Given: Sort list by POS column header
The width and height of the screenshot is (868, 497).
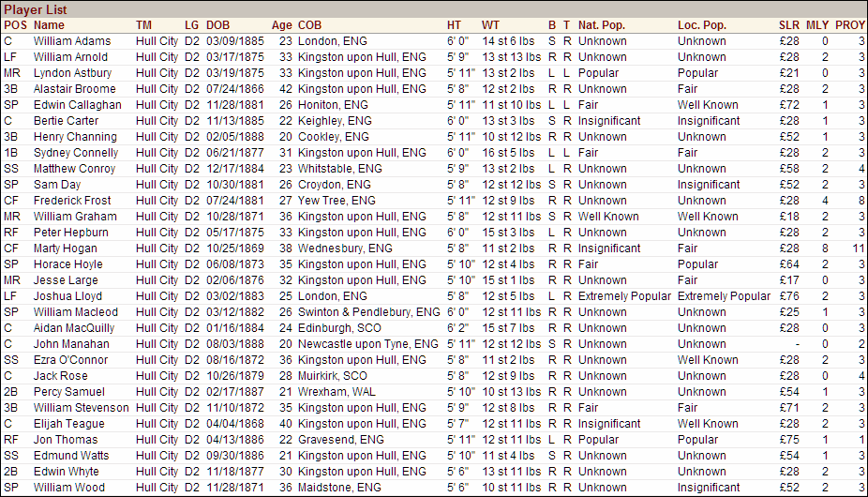Looking at the screenshot, I should pyautogui.click(x=15, y=25).
